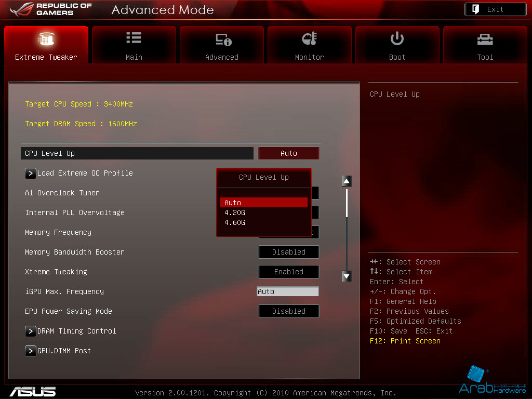Image resolution: width=532 pixels, height=399 pixels.
Task: Click the Main tab list icon
Action: tap(134, 38)
